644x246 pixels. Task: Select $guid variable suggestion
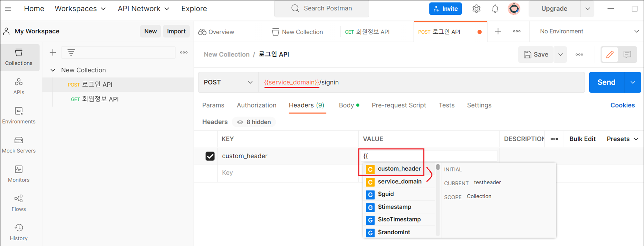[400, 194]
